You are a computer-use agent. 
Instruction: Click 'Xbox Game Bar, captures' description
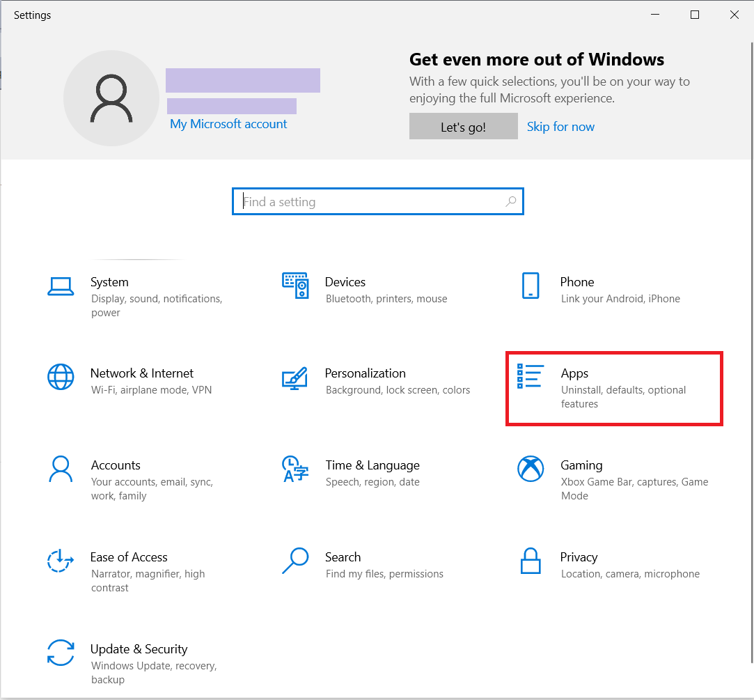coord(635,489)
